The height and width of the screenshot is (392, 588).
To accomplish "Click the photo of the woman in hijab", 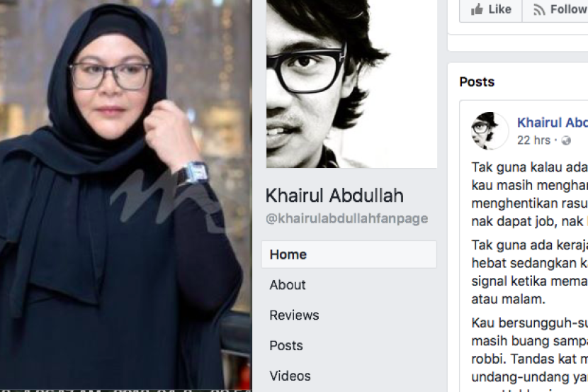I will [x=125, y=196].
